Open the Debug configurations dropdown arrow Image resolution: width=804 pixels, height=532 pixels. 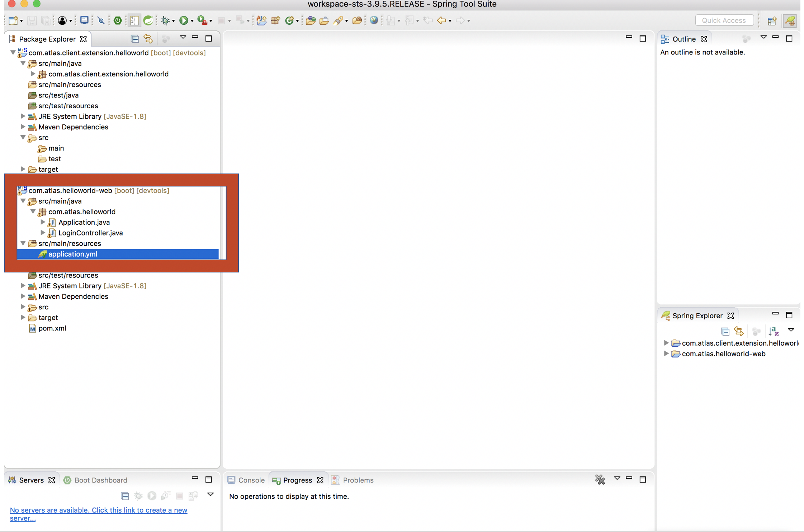[173, 21]
